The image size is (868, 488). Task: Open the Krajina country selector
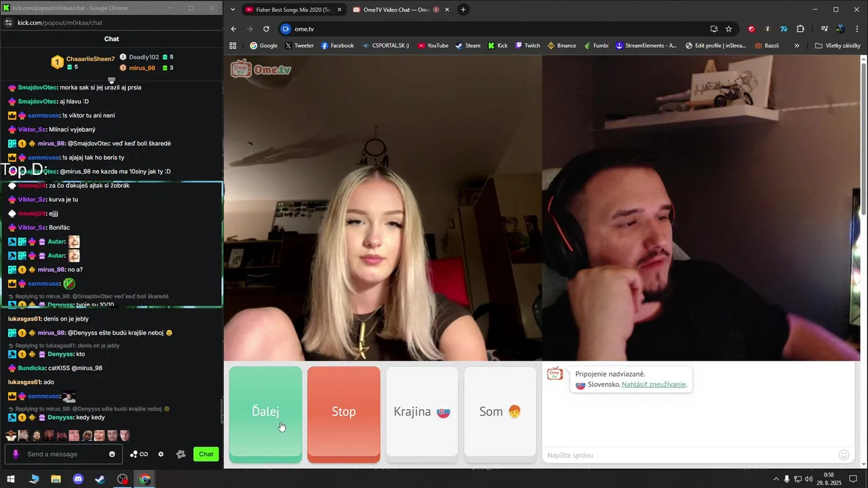[x=422, y=411]
